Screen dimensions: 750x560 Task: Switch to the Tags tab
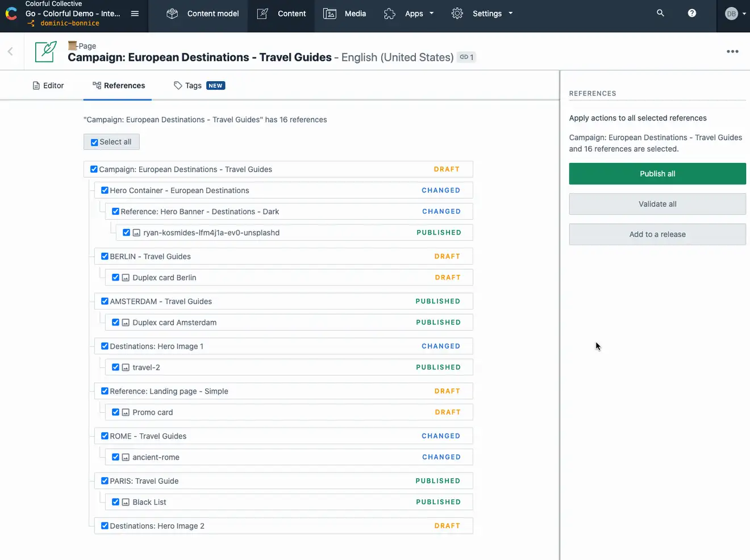tap(199, 86)
